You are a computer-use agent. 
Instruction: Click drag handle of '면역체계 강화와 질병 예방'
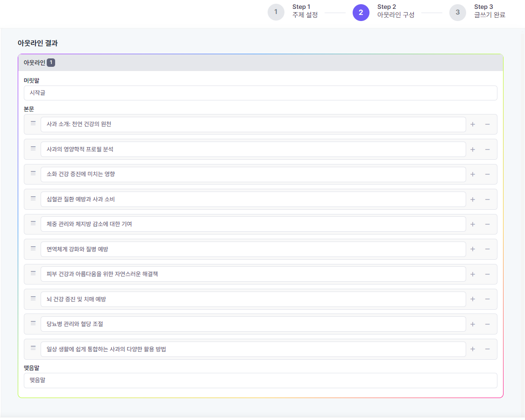33,248
